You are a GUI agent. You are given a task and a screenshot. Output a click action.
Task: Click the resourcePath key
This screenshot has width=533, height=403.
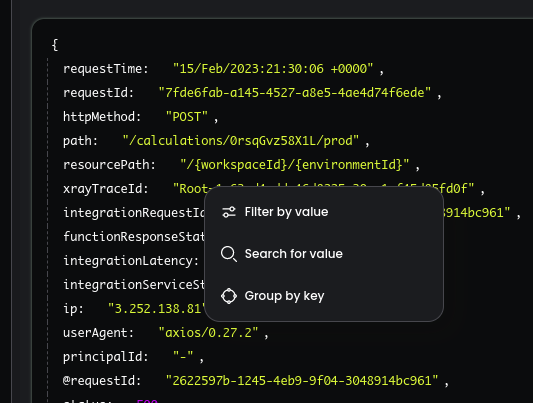[109, 165]
